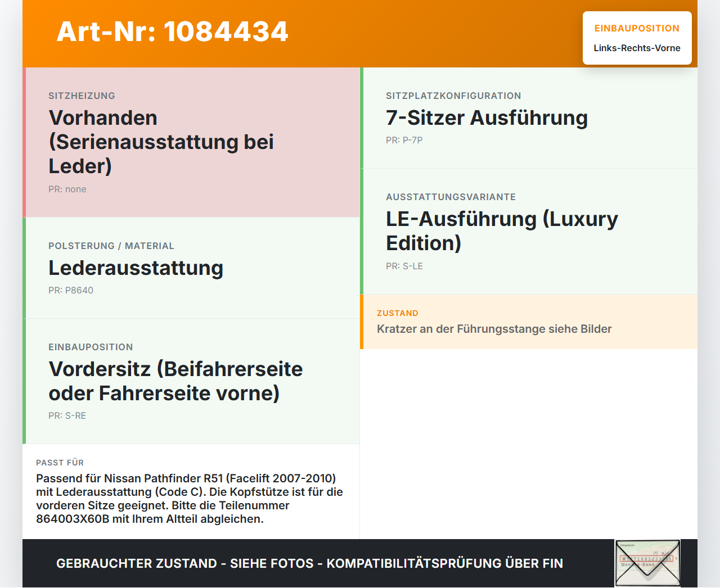Click the 'PR: P-7P' code

coord(404,141)
